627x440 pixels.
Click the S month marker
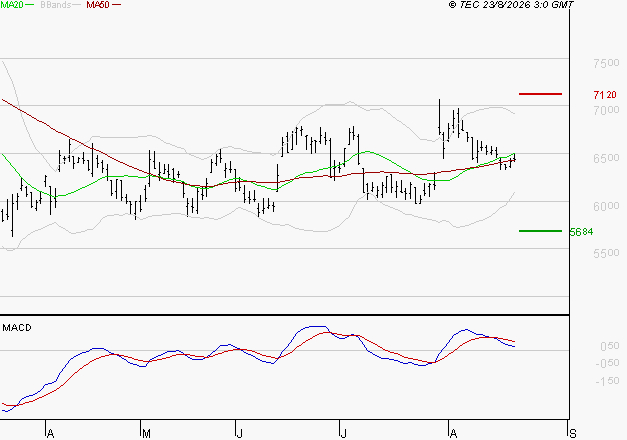[x=573, y=434]
